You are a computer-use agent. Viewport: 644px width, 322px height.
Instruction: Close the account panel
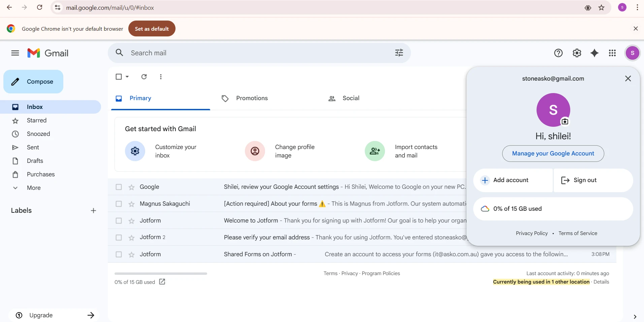click(x=628, y=79)
